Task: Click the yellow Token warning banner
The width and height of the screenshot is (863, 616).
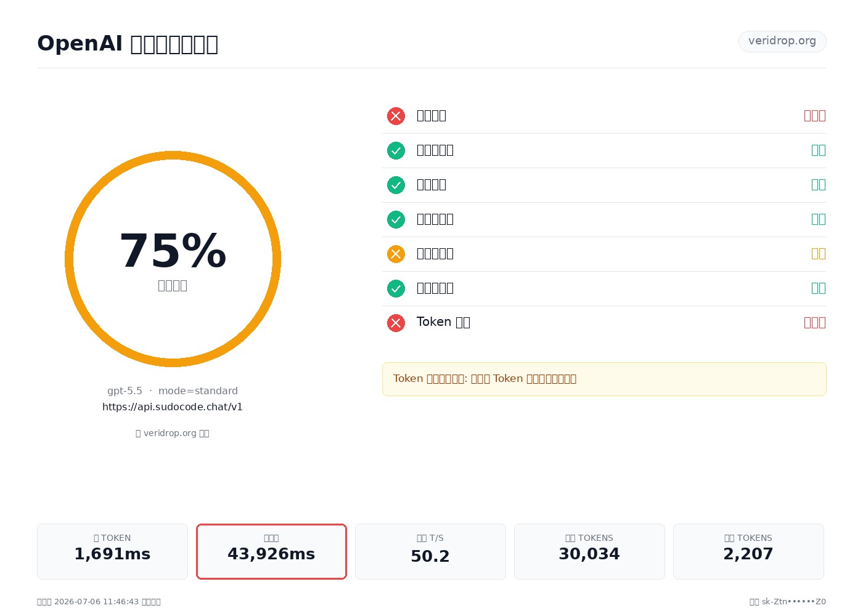Action: [x=604, y=379]
